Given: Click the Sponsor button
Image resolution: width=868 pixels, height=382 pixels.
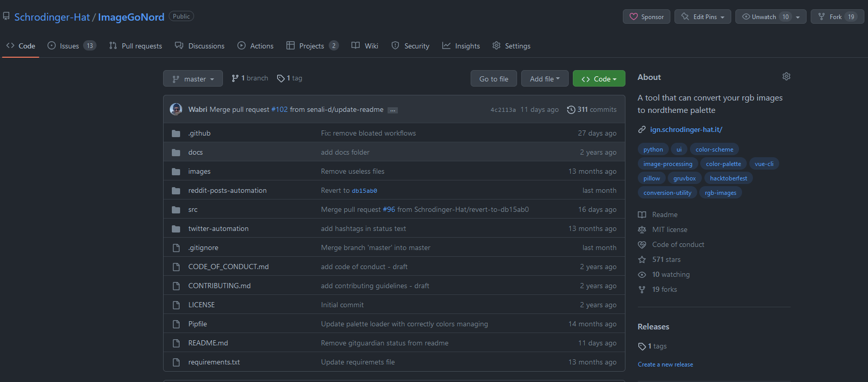Looking at the screenshot, I should 647,17.
